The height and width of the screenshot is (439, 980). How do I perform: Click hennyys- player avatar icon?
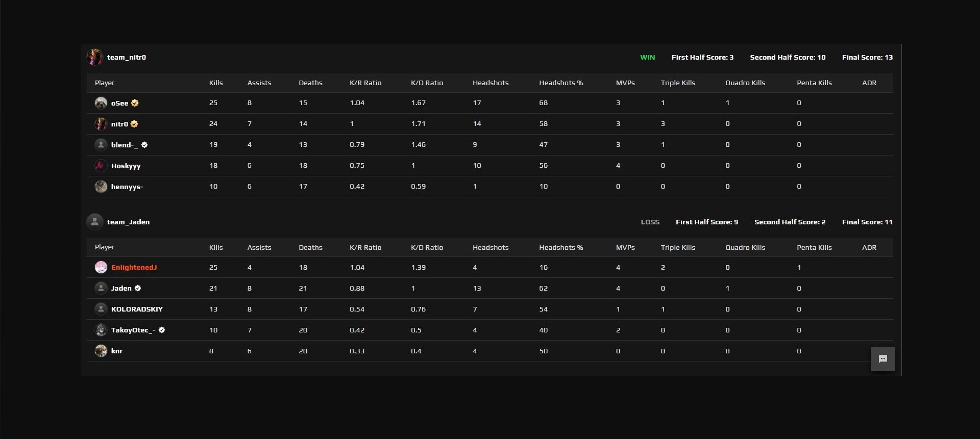point(101,187)
